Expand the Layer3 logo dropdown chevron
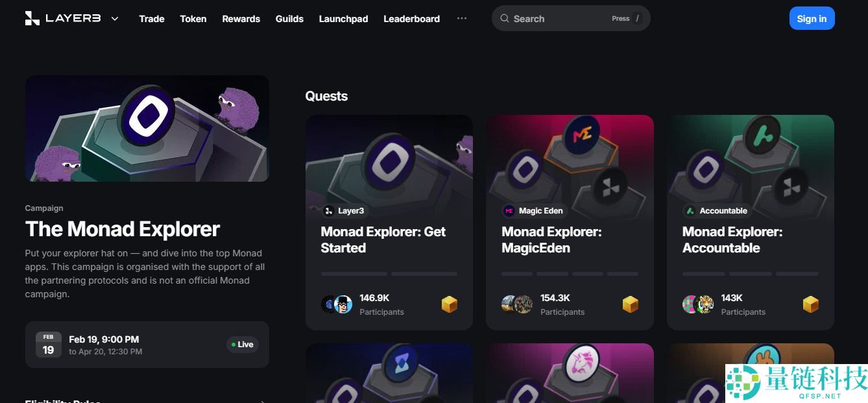Viewport: 868px width, 403px height. (115, 19)
